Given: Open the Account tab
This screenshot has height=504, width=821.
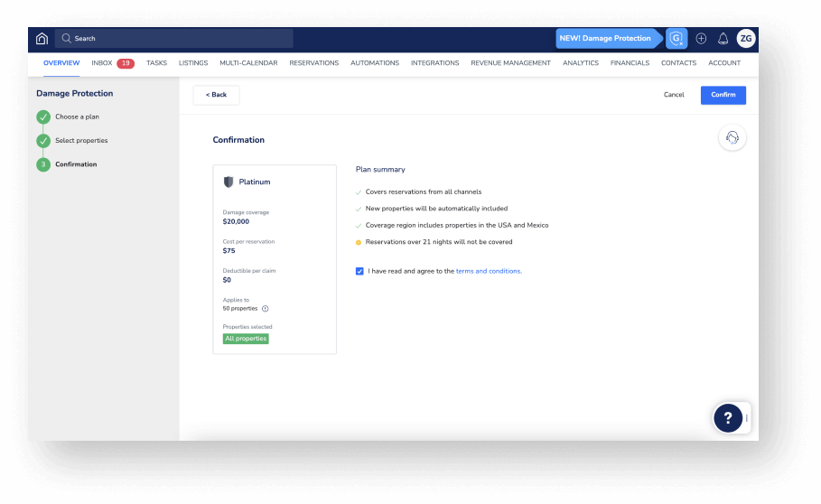Looking at the screenshot, I should [x=724, y=63].
